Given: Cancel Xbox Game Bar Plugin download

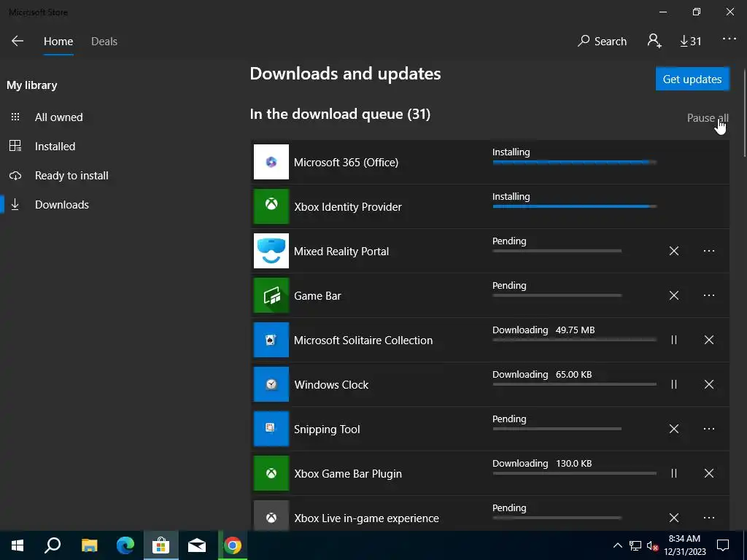Looking at the screenshot, I should (x=709, y=472).
